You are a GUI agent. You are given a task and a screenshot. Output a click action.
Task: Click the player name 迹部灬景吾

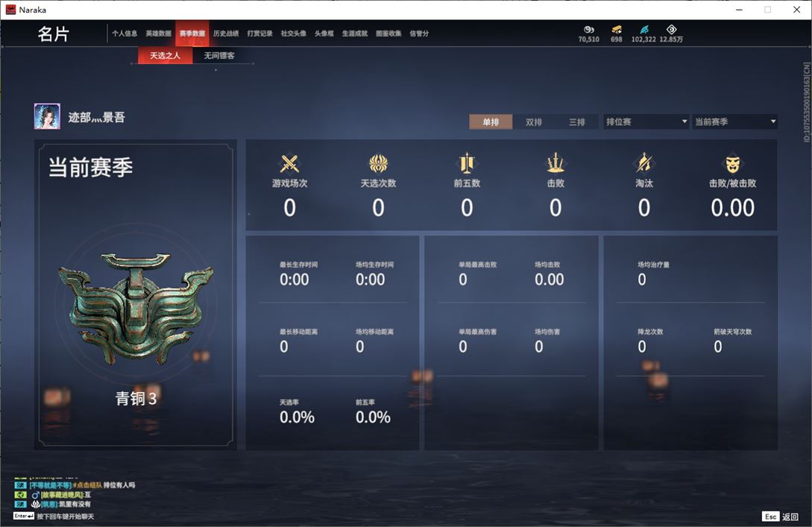[96, 118]
